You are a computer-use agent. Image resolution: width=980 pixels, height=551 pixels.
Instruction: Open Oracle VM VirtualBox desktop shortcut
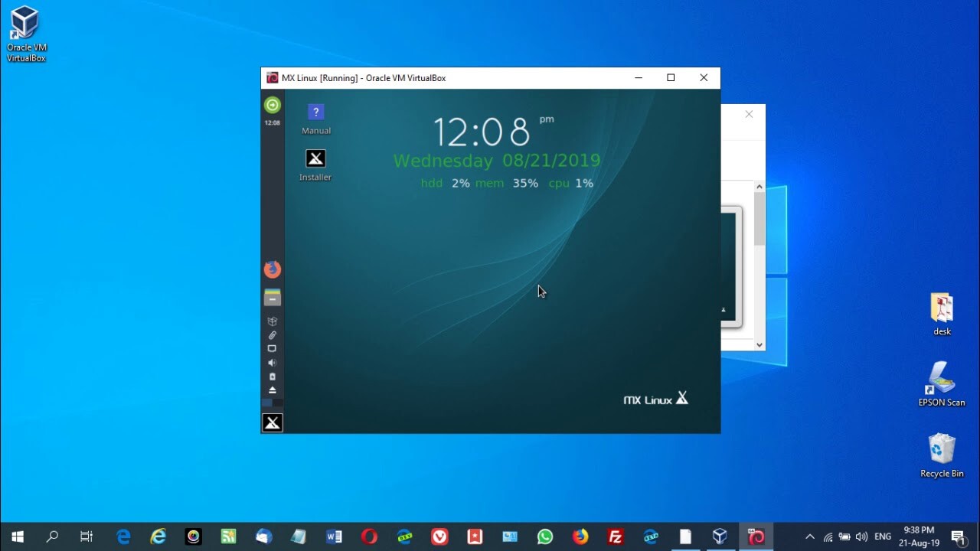pyautogui.click(x=26, y=34)
